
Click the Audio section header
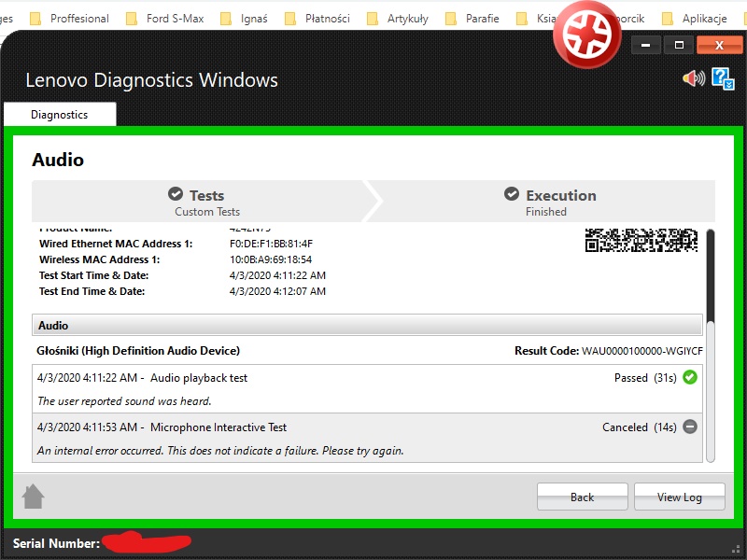point(367,325)
